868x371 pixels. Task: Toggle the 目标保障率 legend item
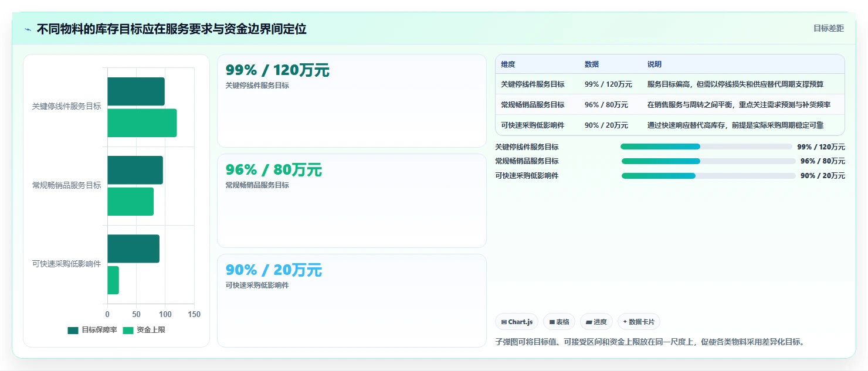tap(92, 330)
